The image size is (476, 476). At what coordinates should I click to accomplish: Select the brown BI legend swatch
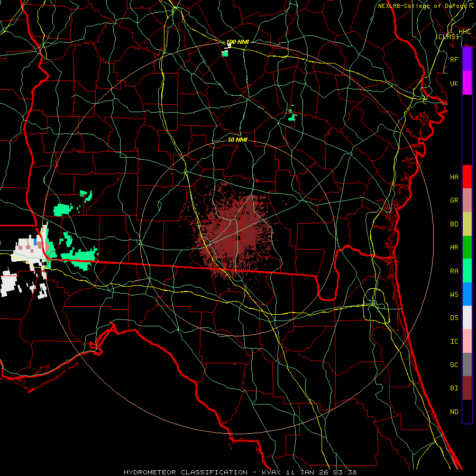point(467,388)
